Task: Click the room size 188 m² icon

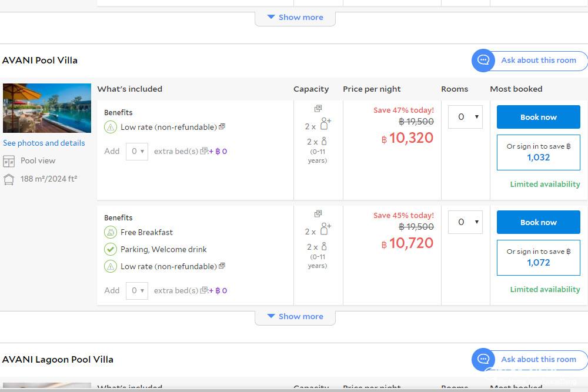Action: [x=9, y=179]
